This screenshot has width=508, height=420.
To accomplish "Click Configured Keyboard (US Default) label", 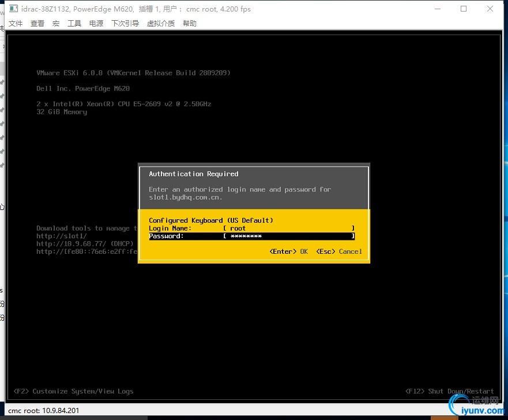I will 211,220.
